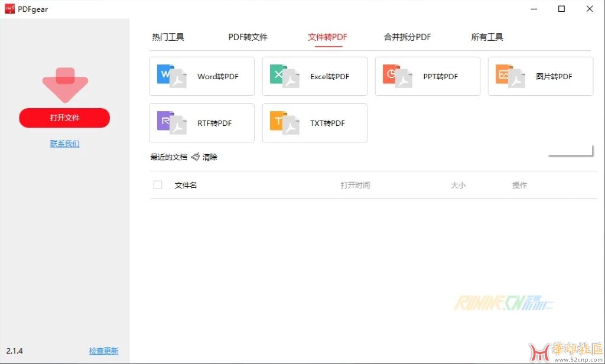605x364 pixels.
Task: Minimize the PDFgear window
Action: 534,9
